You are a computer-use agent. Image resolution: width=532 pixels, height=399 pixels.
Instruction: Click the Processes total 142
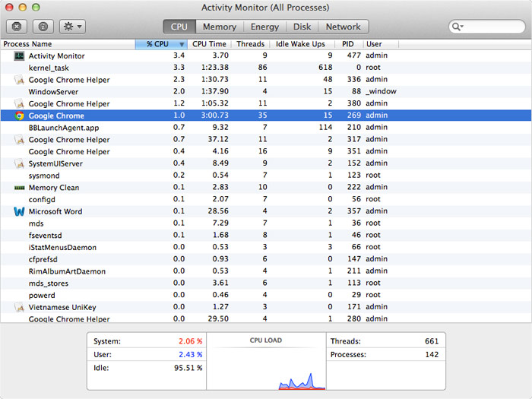(432, 355)
